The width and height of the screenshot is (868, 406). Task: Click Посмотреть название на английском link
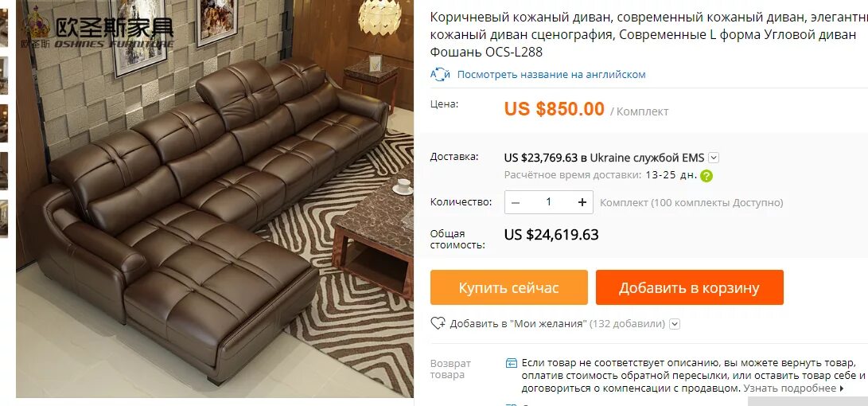[x=551, y=74]
